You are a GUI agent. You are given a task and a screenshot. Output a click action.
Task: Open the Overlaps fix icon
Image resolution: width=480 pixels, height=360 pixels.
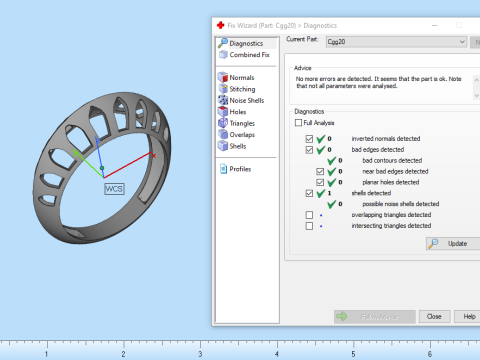pyautogui.click(x=223, y=134)
